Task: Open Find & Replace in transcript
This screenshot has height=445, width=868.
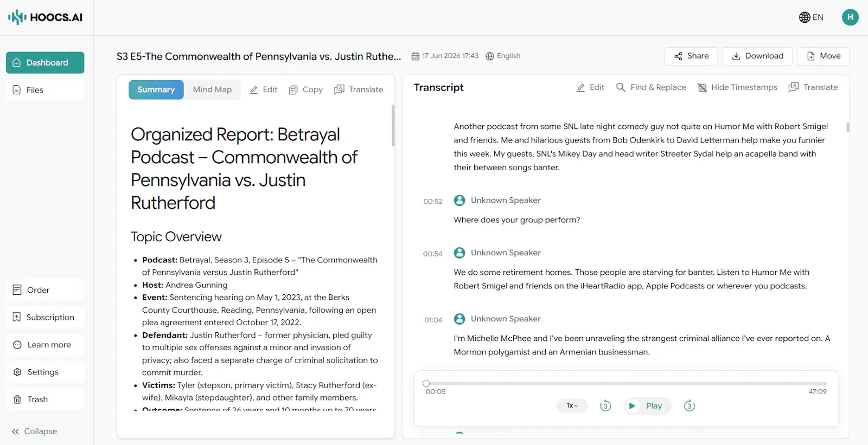Action: (651, 87)
